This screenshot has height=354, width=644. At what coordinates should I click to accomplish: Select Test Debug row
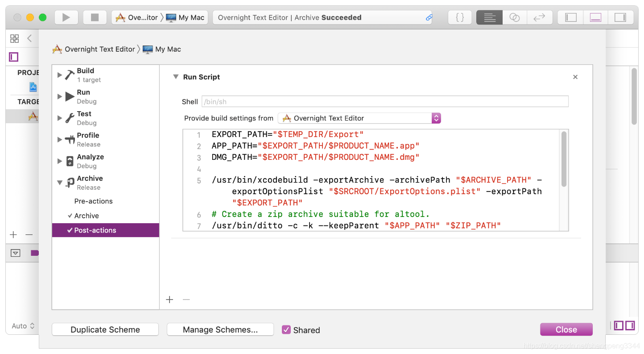tap(106, 118)
